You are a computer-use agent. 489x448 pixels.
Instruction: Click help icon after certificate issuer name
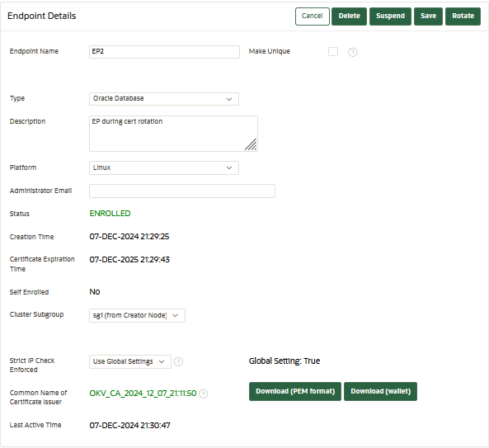pos(203,394)
